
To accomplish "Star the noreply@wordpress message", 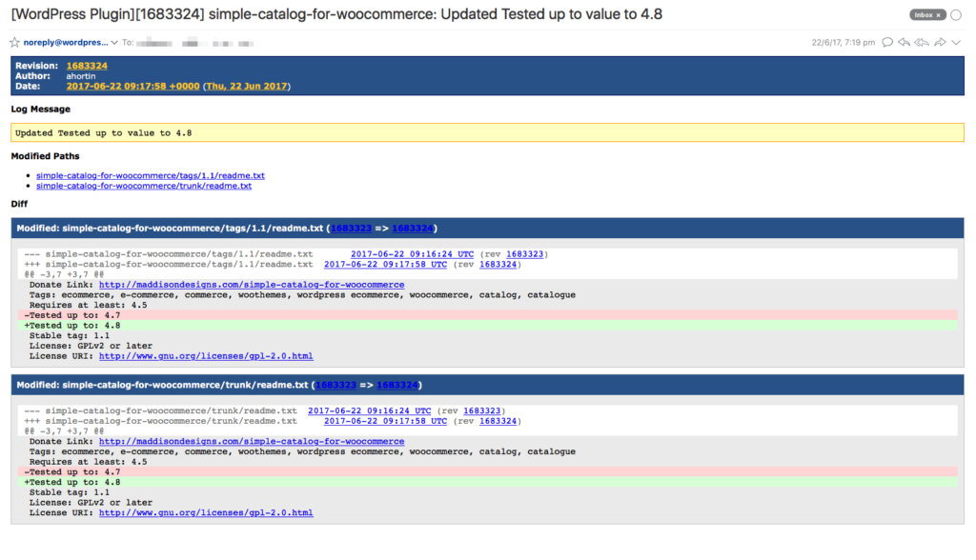I will coord(13,42).
